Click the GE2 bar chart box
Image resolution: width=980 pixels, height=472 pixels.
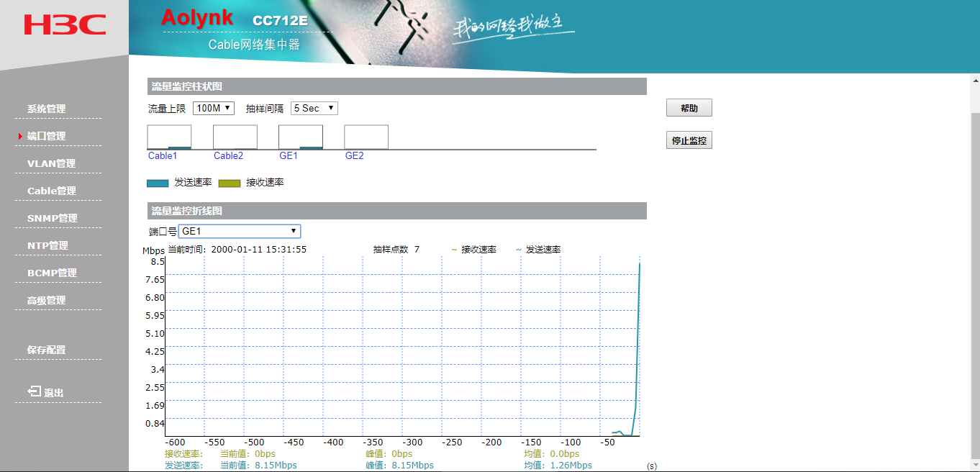point(366,137)
